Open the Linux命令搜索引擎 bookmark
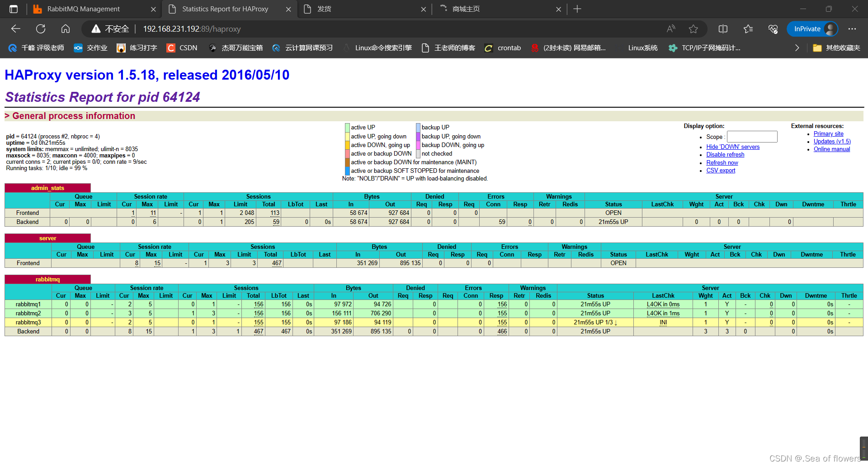Viewport: 868px width, 466px height. [x=377, y=48]
